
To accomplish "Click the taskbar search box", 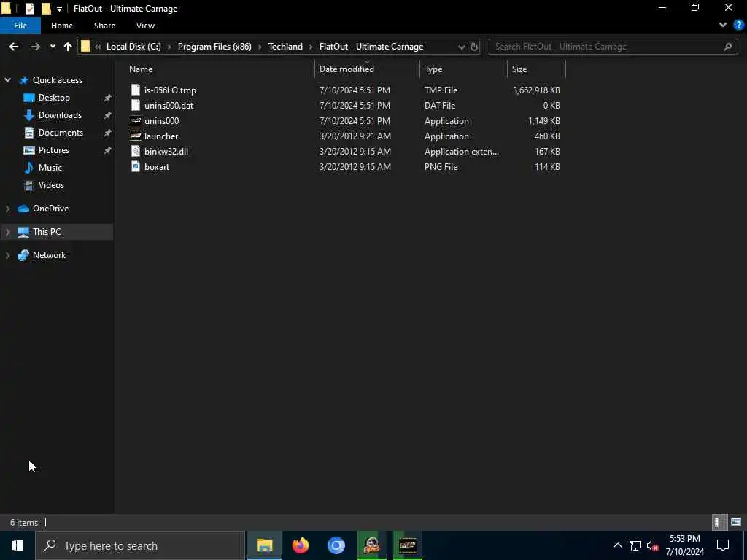I will point(141,545).
